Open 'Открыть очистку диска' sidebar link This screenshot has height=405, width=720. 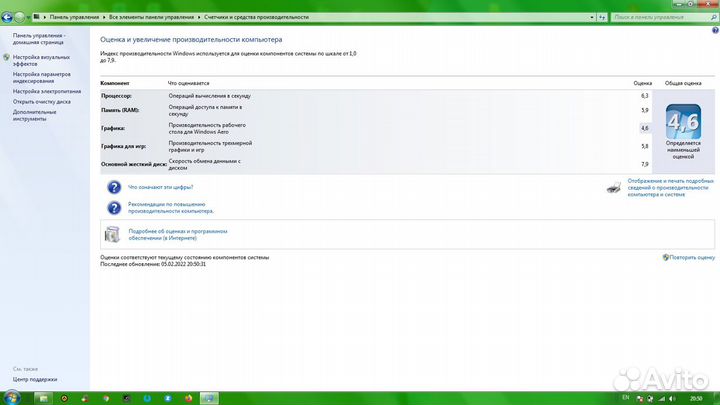(42, 102)
